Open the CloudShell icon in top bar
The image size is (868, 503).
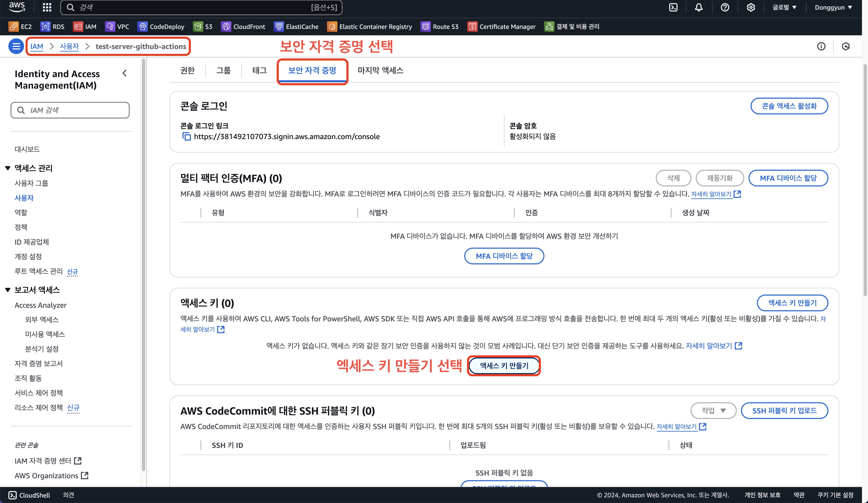pos(673,8)
